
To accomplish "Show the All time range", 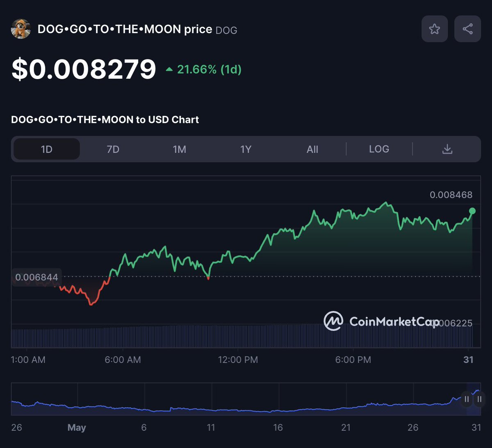I will (x=312, y=149).
